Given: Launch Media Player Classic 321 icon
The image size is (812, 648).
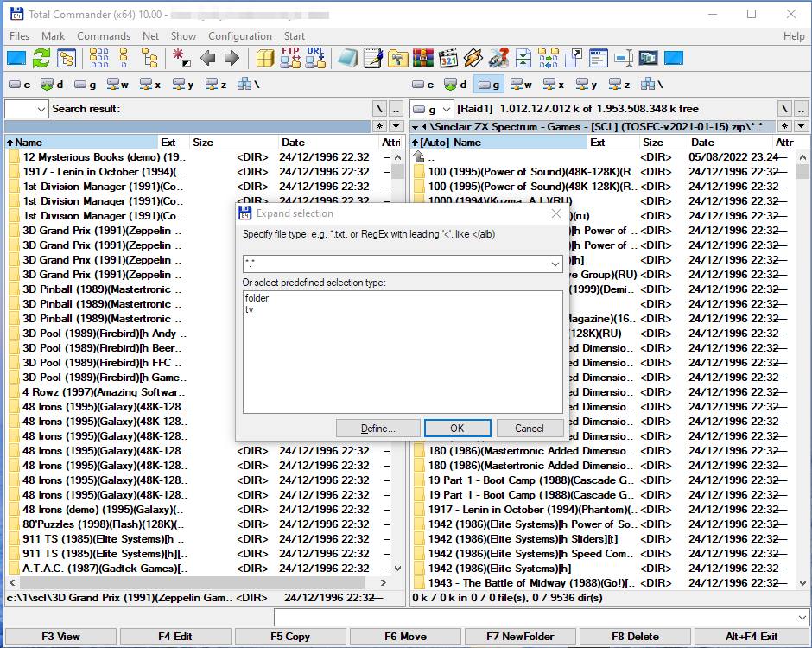Looking at the screenshot, I should [448, 58].
